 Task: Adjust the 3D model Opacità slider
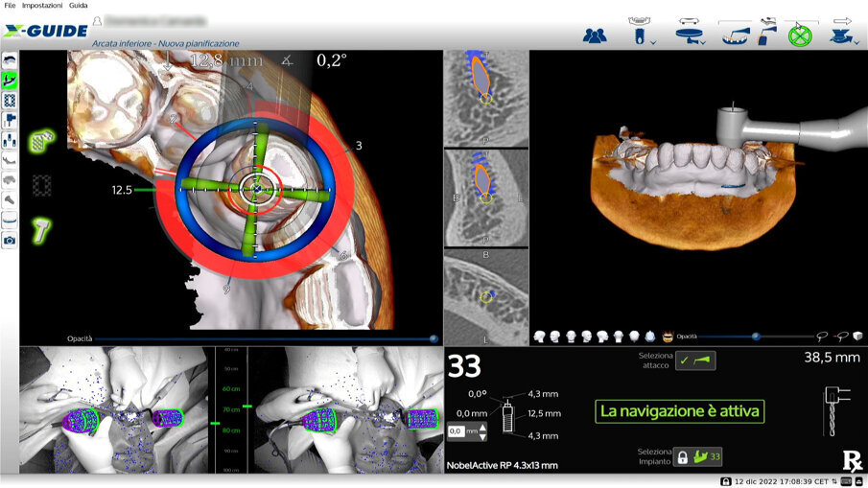tap(756, 337)
